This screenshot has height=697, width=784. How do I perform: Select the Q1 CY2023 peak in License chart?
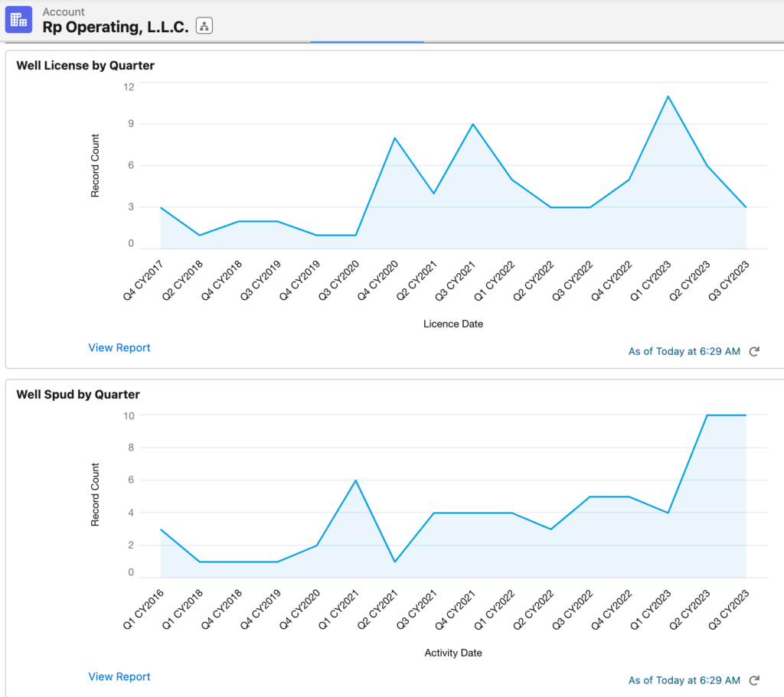(x=668, y=96)
